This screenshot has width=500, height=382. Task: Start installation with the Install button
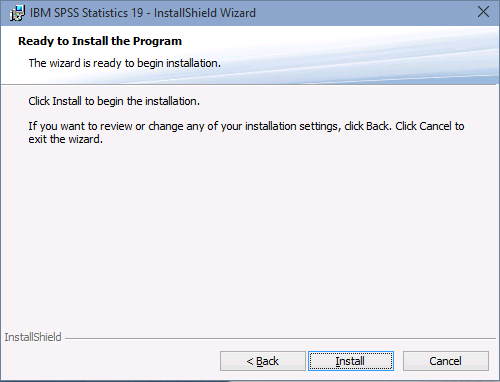[x=351, y=361]
